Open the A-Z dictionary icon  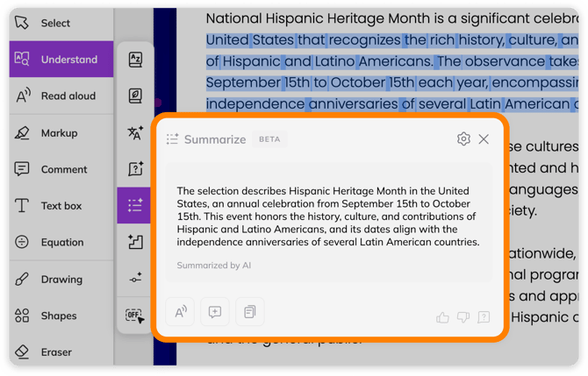135,60
